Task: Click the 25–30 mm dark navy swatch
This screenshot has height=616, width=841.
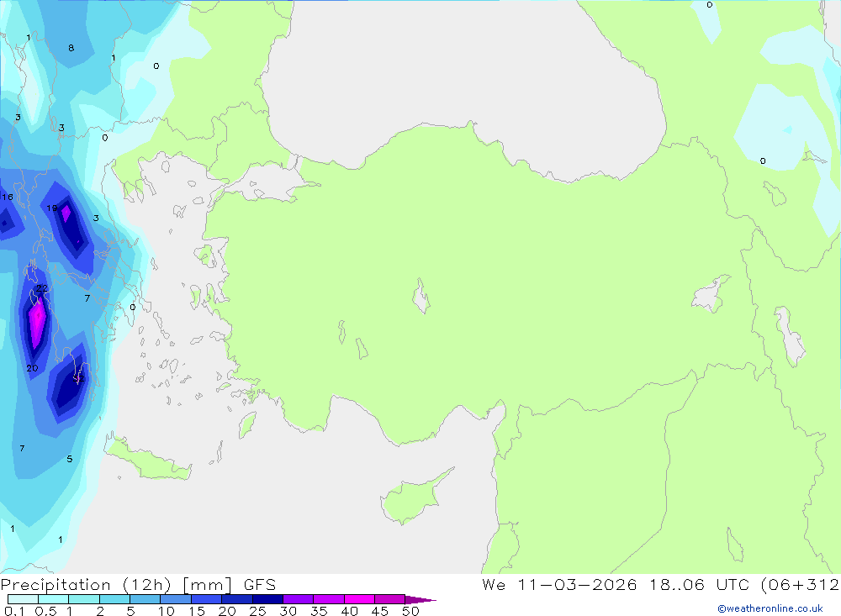Action: [267, 599]
